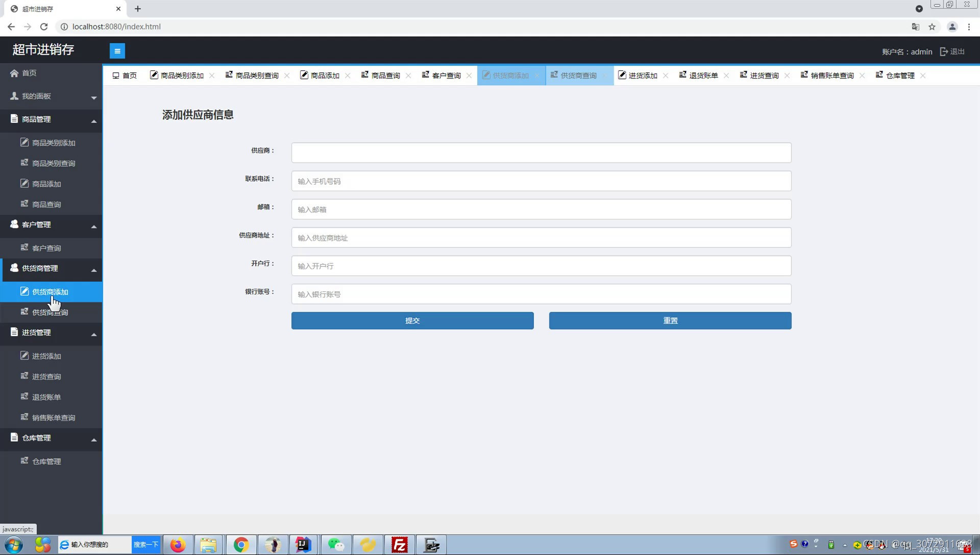Open FileZilla from the taskbar
Viewport: 980px width, 555px height.
pyautogui.click(x=399, y=545)
